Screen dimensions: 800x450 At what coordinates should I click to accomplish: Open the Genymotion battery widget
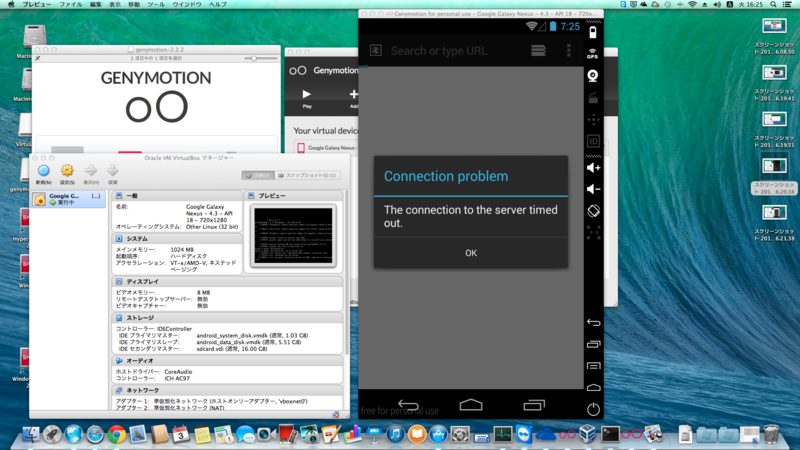[592, 33]
